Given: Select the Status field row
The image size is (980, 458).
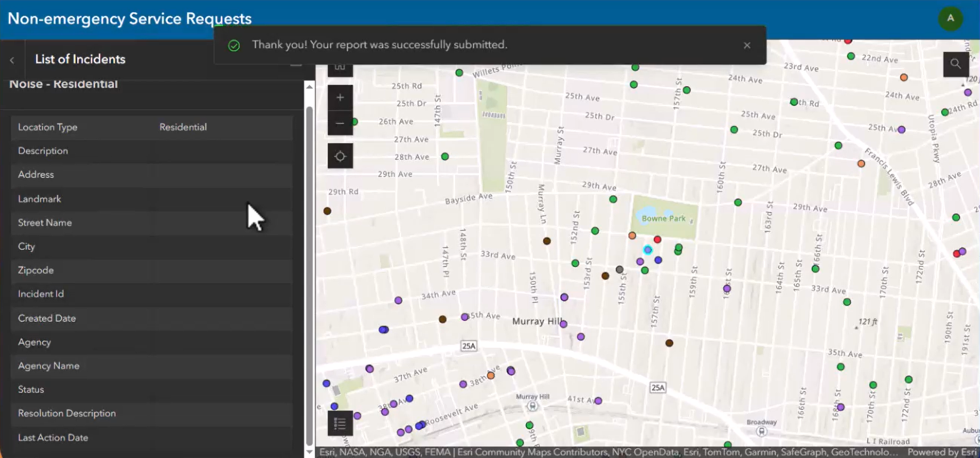Looking at the screenshot, I should click(152, 389).
